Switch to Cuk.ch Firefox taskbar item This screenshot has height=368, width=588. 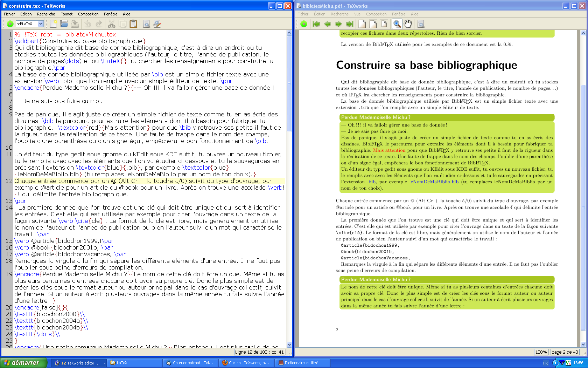tap(247, 363)
